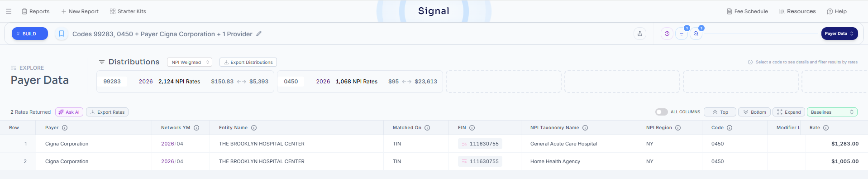
Task: Open the NPI Weighted dropdown
Action: (190, 62)
